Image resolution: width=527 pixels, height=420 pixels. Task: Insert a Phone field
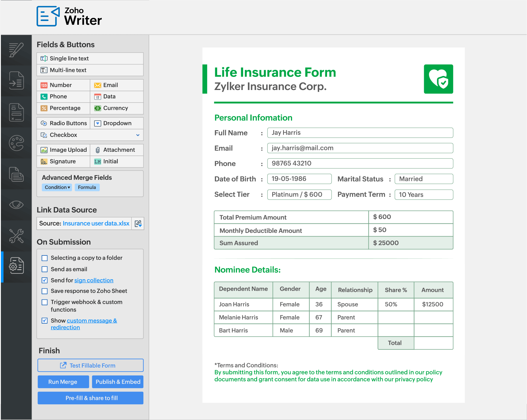click(64, 96)
